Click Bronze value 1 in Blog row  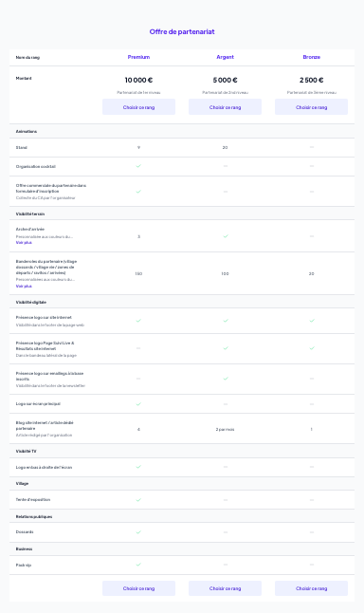tap(311, 429)
